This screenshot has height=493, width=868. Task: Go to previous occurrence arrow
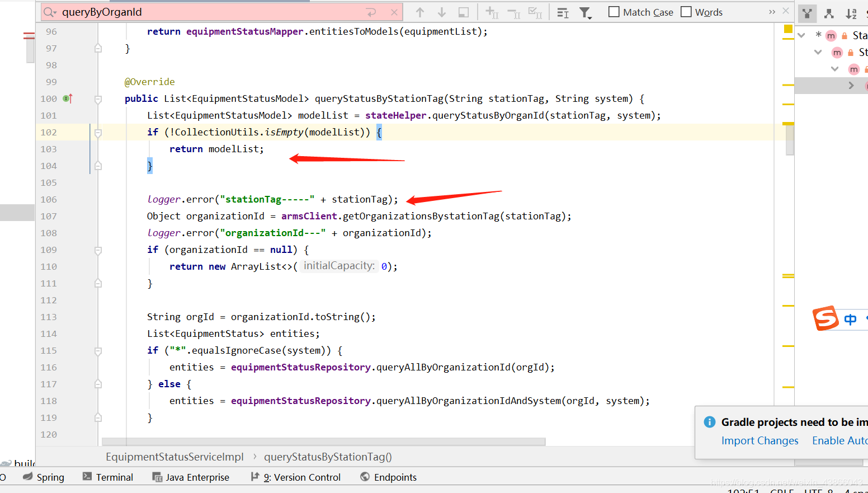(420, 12)
